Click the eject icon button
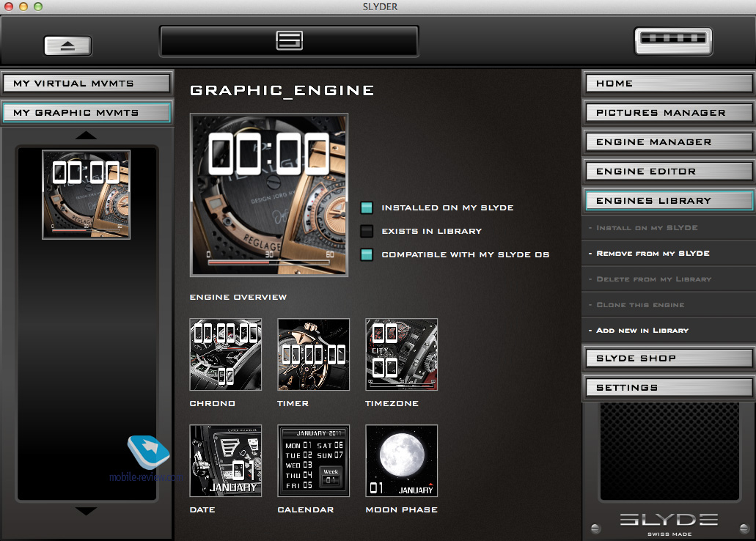 point(67,45)
